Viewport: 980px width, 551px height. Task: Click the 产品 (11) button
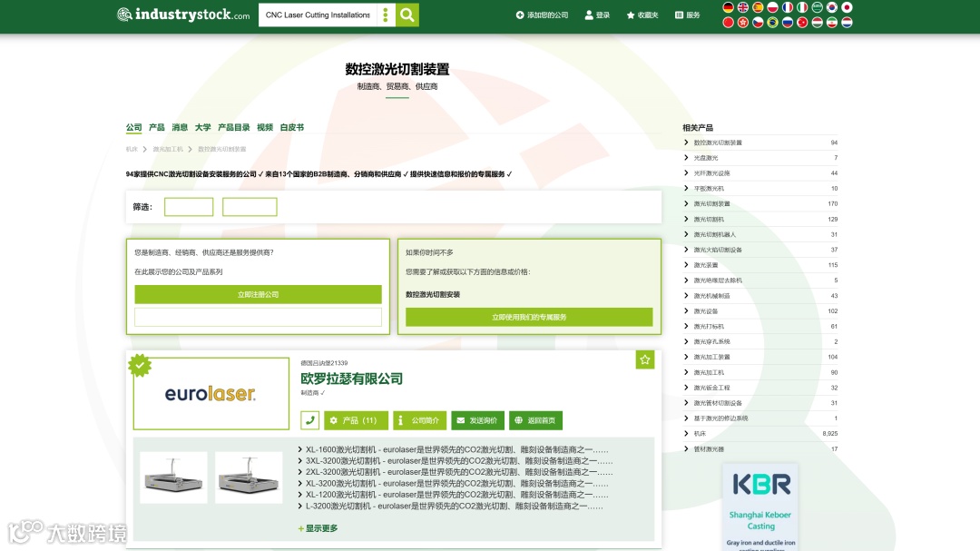357,420
